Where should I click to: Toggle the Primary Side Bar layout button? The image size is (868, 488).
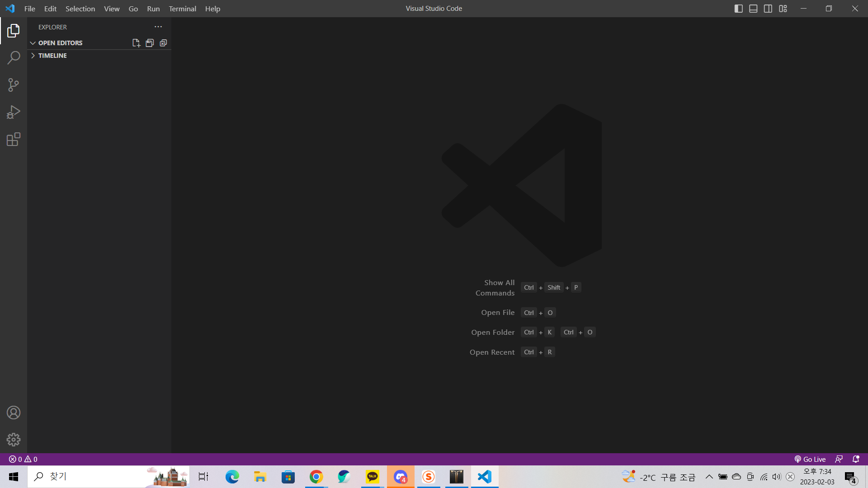point(739,9)
